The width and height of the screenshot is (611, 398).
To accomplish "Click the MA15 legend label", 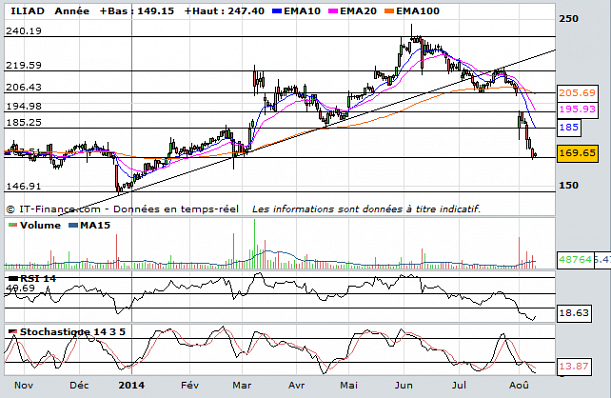I will (95, 225).
